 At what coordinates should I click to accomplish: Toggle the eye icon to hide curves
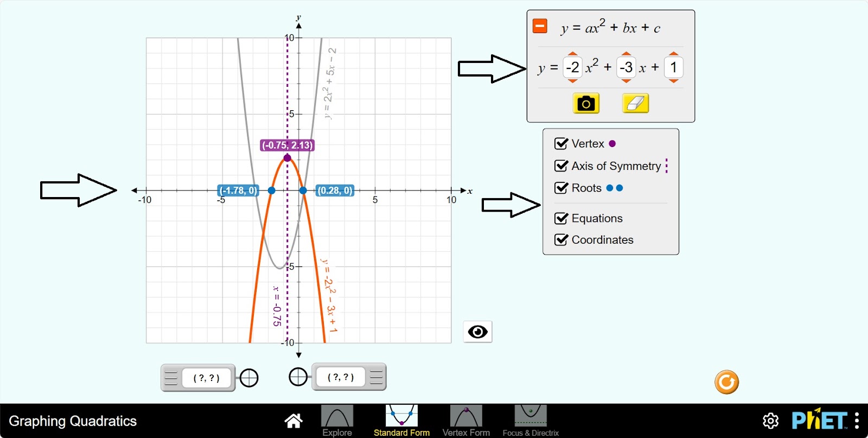(477, 332)
